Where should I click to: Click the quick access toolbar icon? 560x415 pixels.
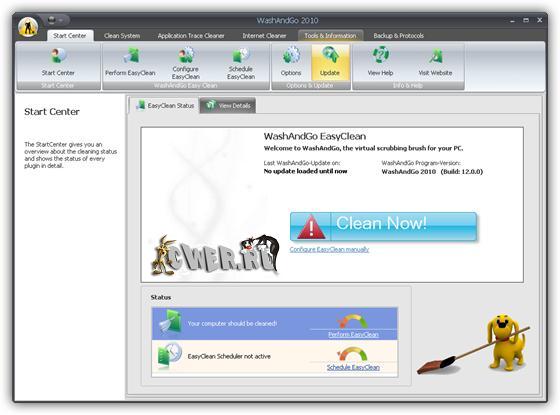pos(51,20)
